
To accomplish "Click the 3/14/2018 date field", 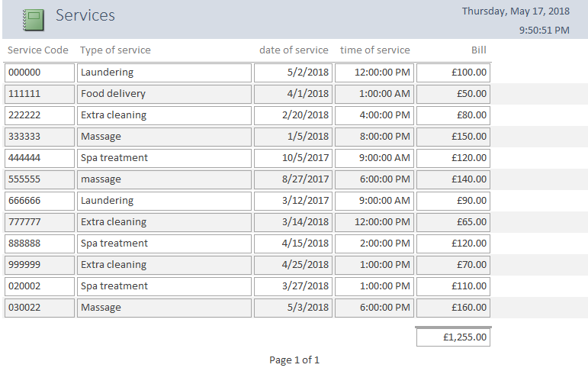I will (x=293, y=222).
